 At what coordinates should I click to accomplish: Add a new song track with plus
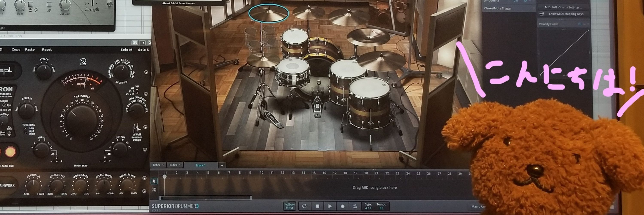[x=222, y=165]
